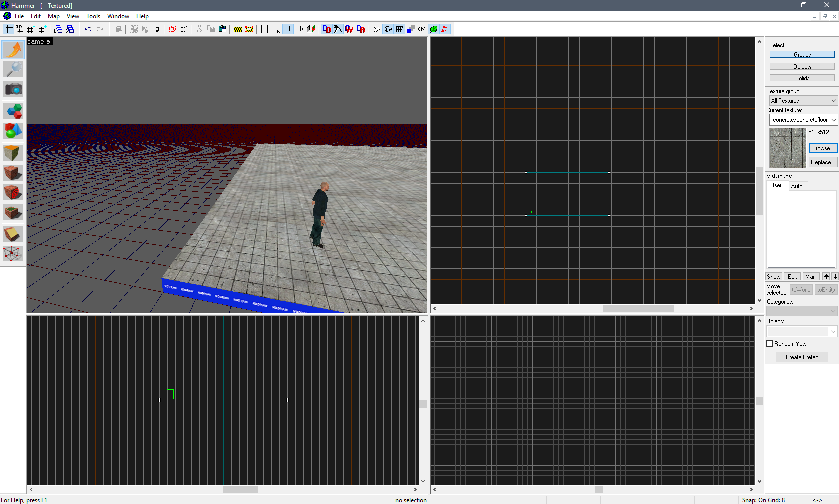Enable the Random Yaw checkbox
Image resolution: width=839 pixels, height=504 pixels.
[770, 344]
